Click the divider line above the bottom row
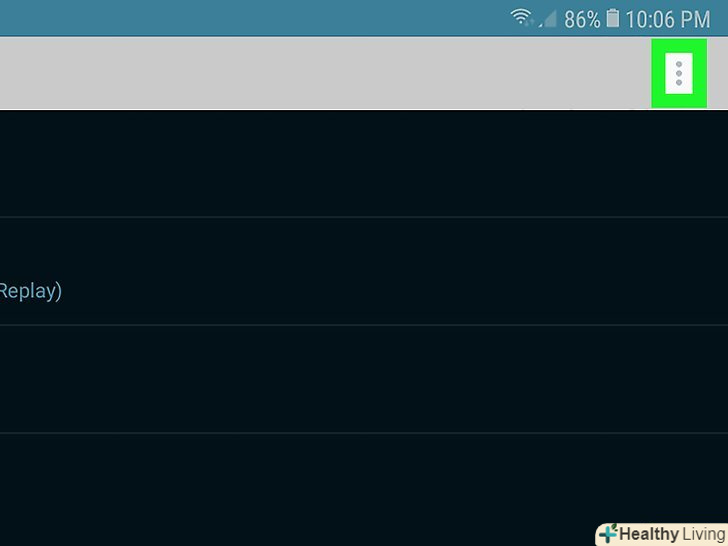728x546 pixels. click(364, 433)
